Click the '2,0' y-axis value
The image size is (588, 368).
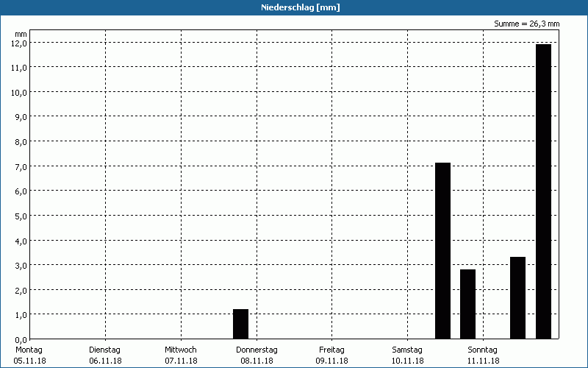point(21,291)
